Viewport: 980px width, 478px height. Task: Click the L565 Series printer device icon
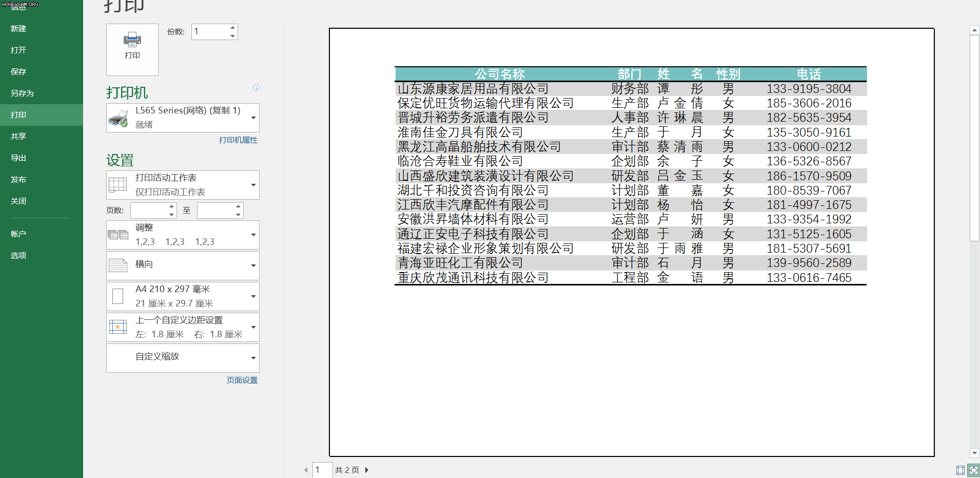(118, 118)
